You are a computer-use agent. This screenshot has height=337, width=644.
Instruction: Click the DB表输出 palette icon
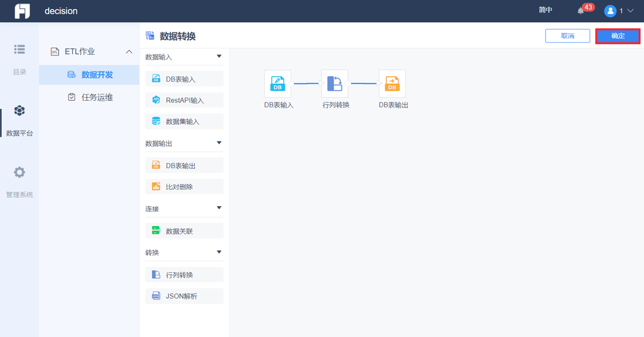point(156,166)
